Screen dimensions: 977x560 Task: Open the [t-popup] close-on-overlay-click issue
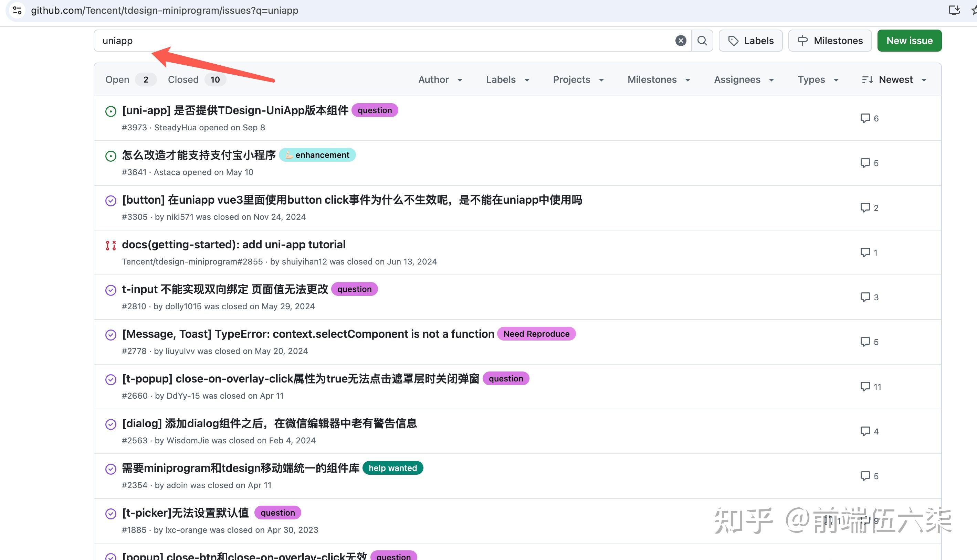[301, 379]
